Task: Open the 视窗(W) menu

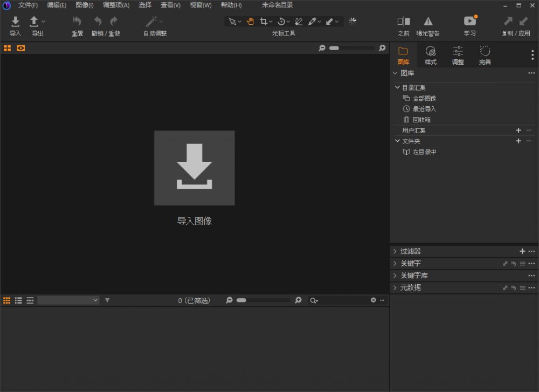Action: click(201, 5)
